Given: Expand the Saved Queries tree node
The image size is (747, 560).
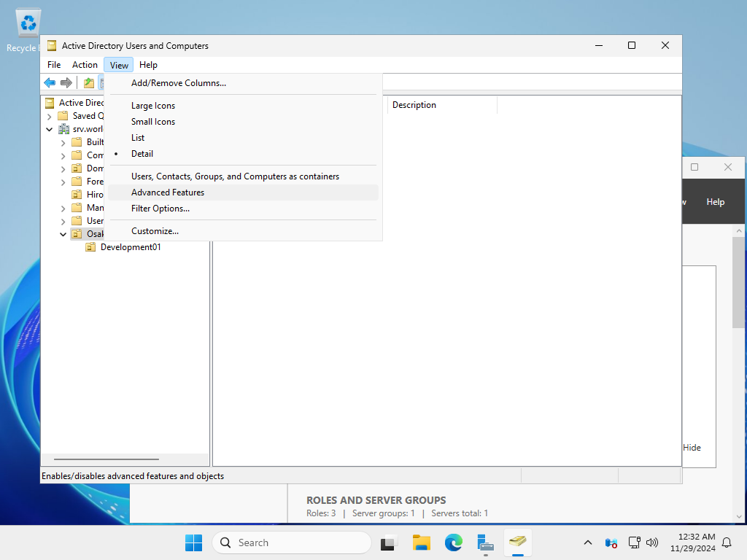Looking at the screenshot, I should [49, 116].
